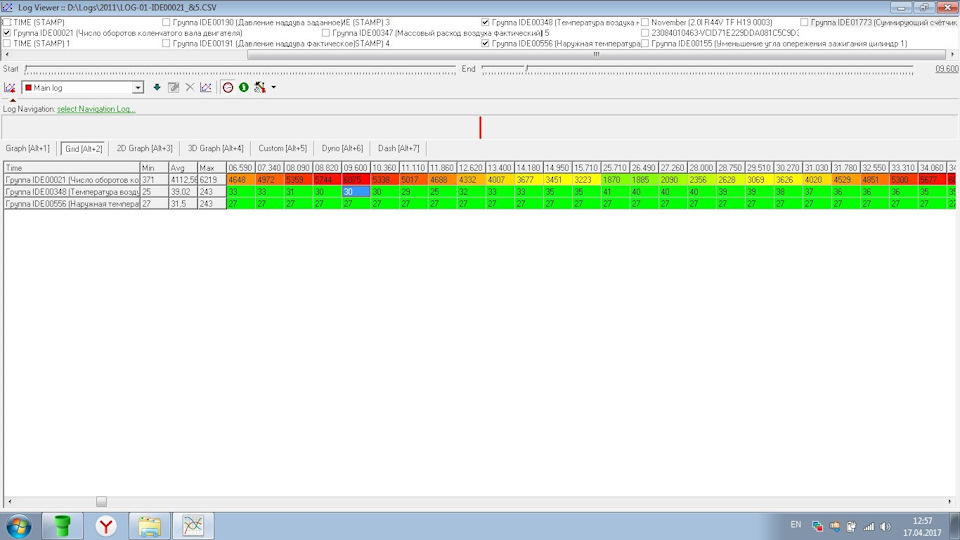Click the Max column header
The height and width of the screenshot is (540, 960).
(212, 168)
